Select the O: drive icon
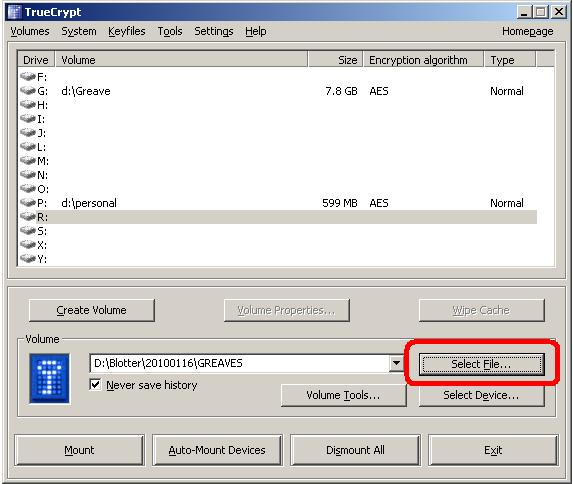The image size is (573, 484). [28, 189]
